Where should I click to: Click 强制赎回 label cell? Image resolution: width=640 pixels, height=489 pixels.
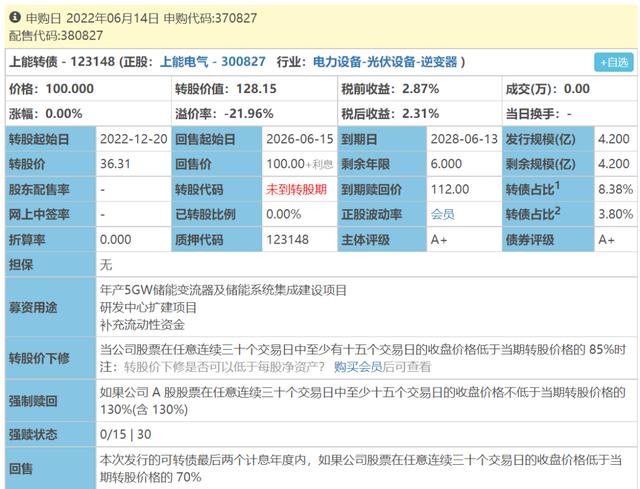[51, 401]
